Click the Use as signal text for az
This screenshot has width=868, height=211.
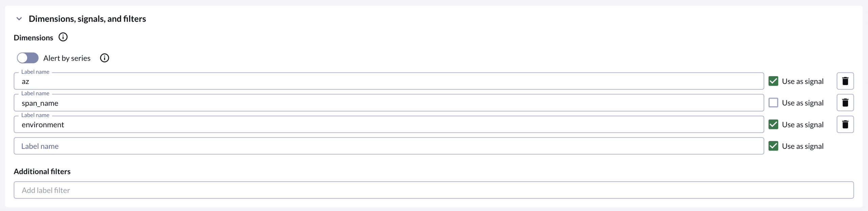coord(803,81)
